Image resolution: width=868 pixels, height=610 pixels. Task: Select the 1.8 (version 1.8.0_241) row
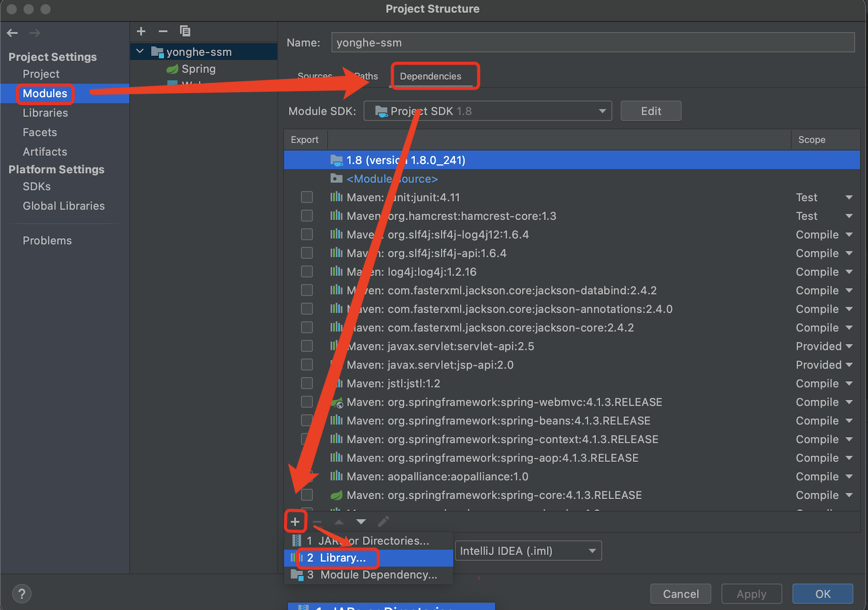pos(572,160)
